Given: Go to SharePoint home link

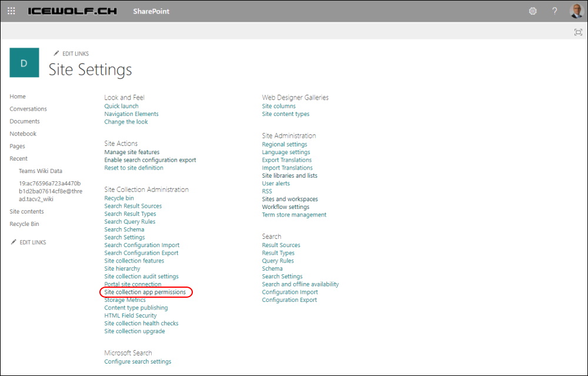Looking at the screenshot, I should coord(151,11).
